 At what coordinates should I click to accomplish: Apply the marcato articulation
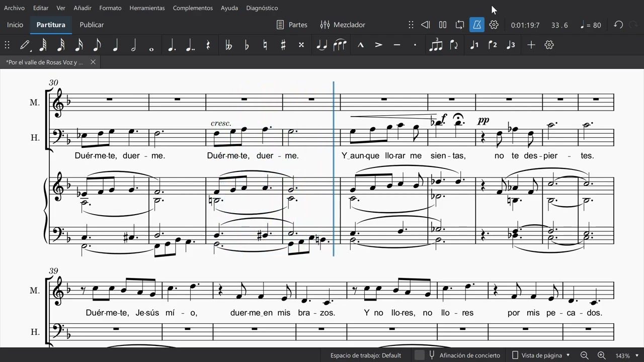click(360, 45)
